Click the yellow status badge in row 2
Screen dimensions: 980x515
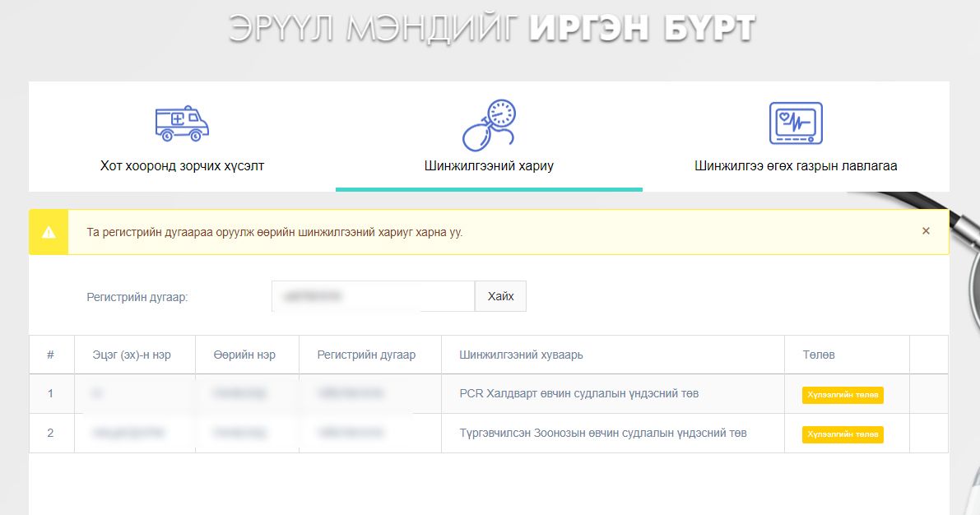pyautogui.click(x=843, y=434)
